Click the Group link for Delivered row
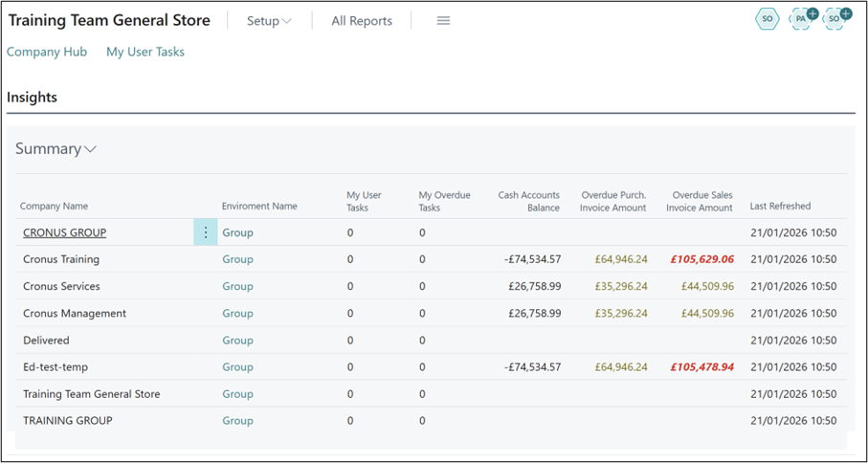 click(237, 340)
